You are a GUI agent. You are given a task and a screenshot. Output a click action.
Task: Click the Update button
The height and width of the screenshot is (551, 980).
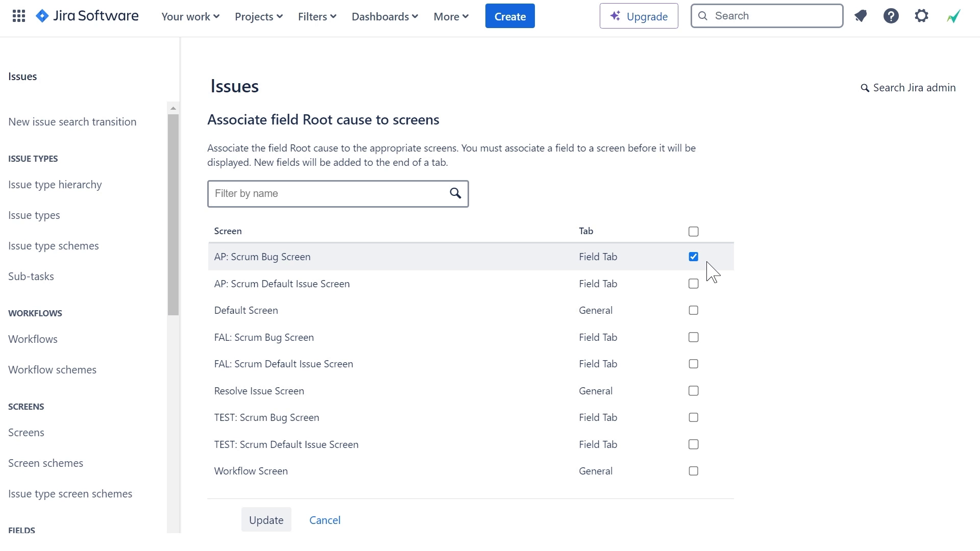266,519
